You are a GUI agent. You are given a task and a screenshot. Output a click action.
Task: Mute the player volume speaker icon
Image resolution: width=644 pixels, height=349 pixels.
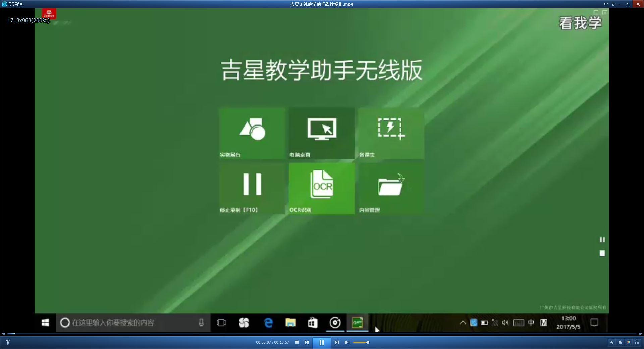[x=347, y=342]
